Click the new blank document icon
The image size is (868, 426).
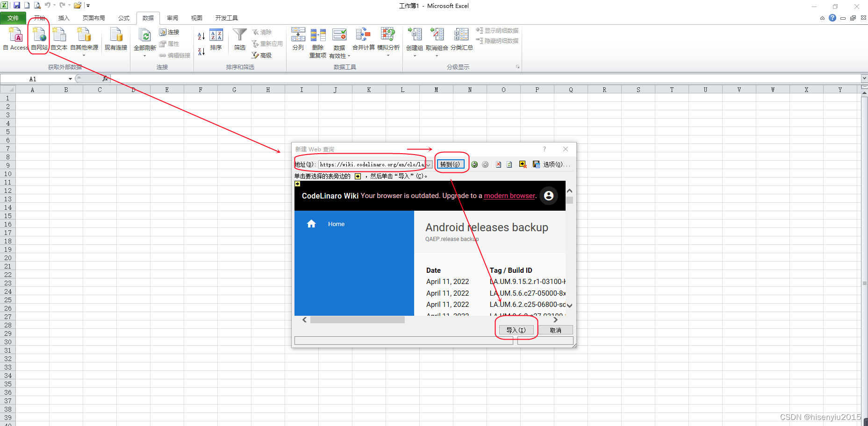tap(27, 5)
